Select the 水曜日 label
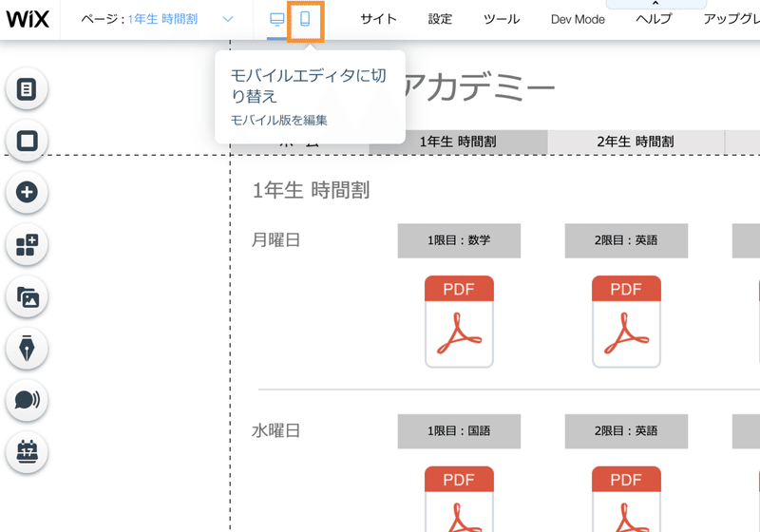This screenshot has height=532, width=760. [275, 430]
